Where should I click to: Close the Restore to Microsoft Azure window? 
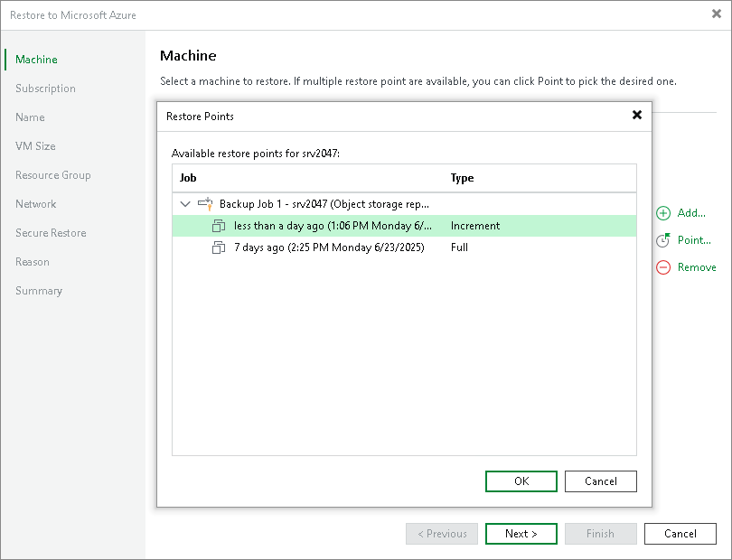(x=717, y=14)
